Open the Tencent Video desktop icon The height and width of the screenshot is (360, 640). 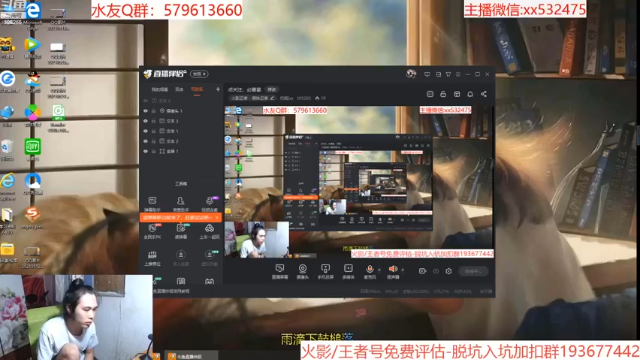click(33, 48)
